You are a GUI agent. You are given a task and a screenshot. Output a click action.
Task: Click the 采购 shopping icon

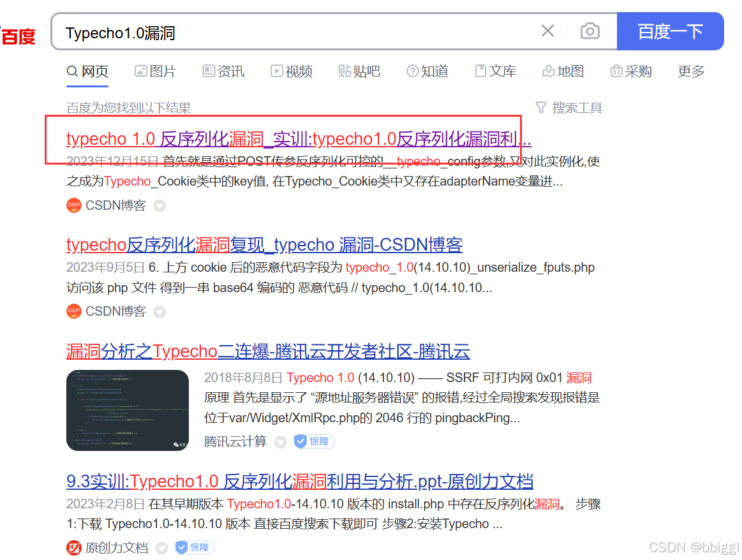pyautogui.click(x=616, y=71)
